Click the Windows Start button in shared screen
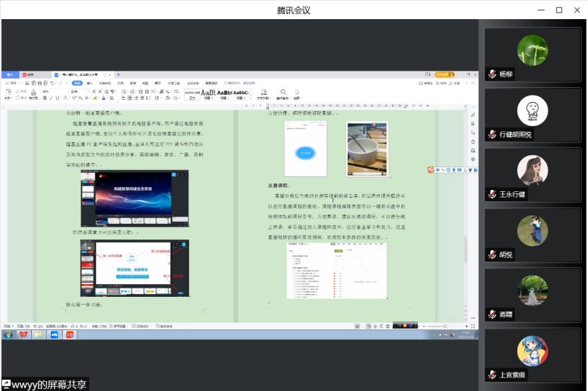 tap(8, 334)
